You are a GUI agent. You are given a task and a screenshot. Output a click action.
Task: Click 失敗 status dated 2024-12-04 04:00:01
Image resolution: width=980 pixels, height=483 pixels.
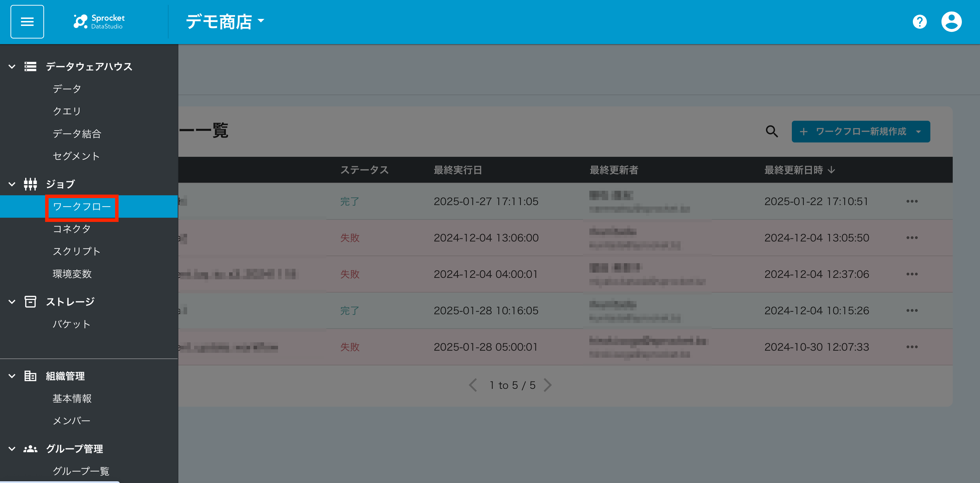click(x=349, y=274)
